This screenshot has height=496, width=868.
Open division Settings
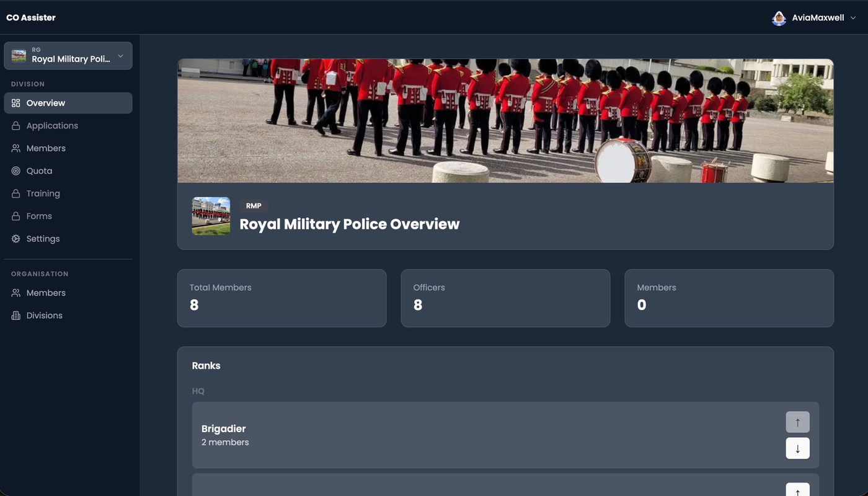point(68,239)
